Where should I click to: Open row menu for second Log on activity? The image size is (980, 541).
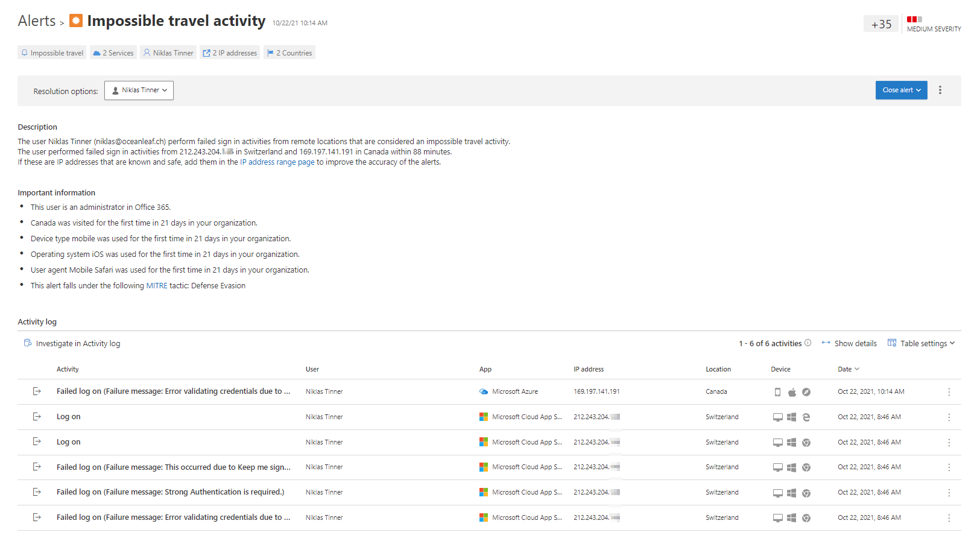(x=949, y=443)
